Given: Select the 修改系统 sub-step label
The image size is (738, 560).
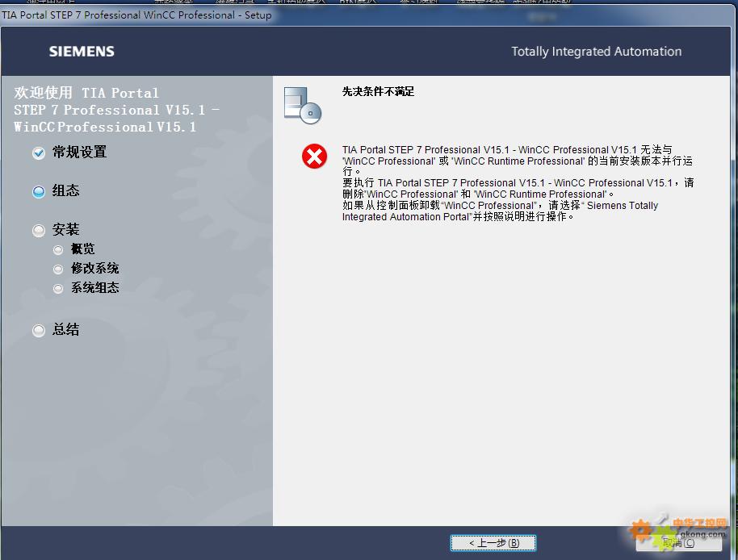Looking at the screenshot, I should tap(94, 268).
